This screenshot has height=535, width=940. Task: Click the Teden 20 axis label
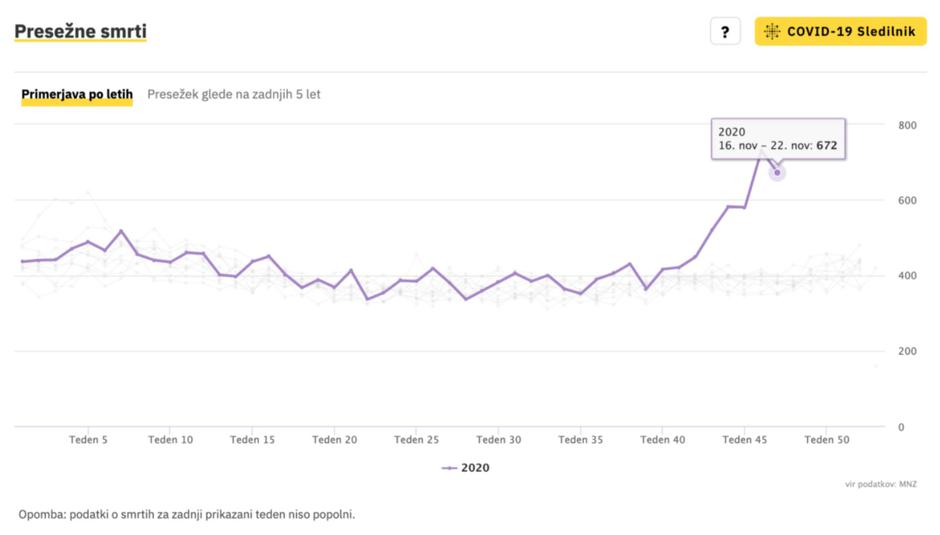334,439
